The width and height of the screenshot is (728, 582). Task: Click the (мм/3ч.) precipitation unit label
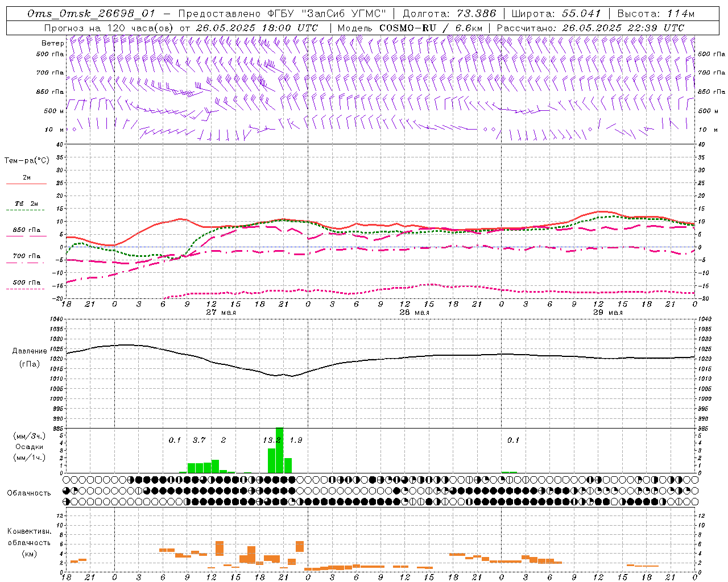coord(29,436)
